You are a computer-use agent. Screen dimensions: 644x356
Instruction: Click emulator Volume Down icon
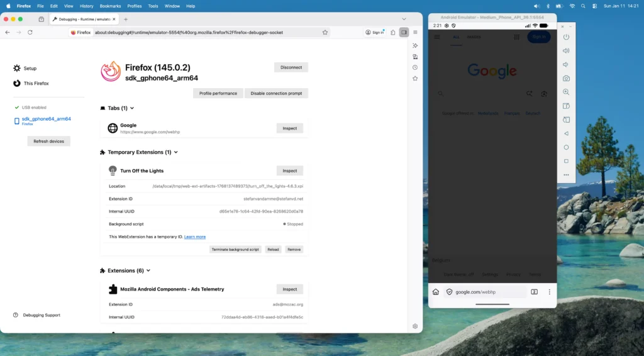click(567, 64)
